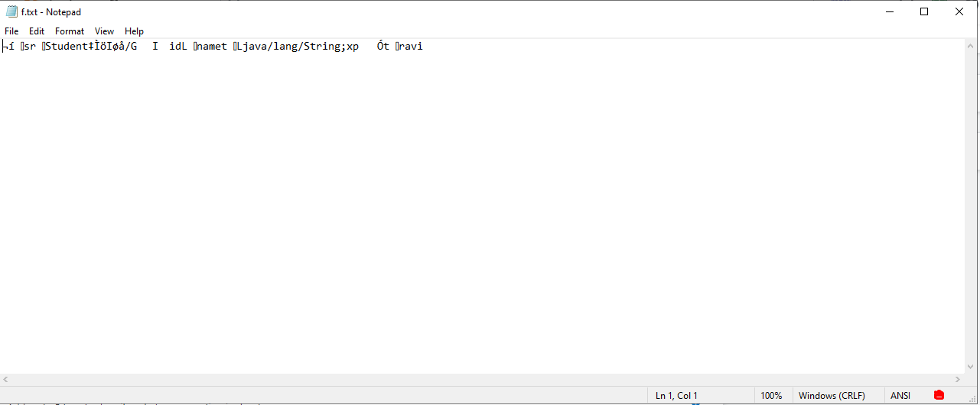Viewport: 980px width, 405px height.
Task: Open the Help menu
Action: (134, 31)
